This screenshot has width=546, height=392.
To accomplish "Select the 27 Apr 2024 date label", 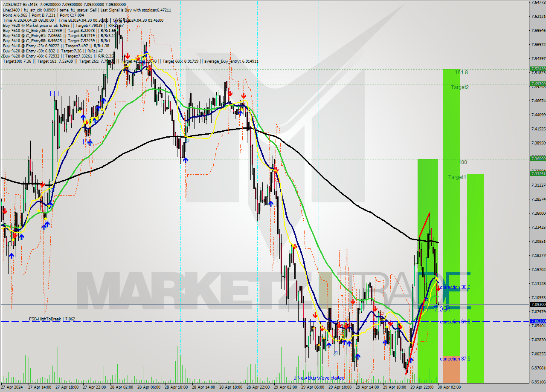I will tap(12, 388).
